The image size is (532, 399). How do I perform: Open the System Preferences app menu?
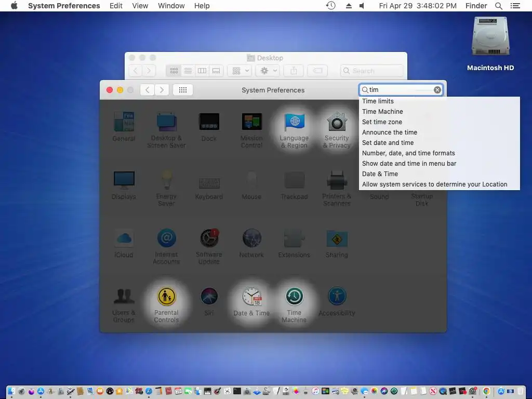coord(64,6)
